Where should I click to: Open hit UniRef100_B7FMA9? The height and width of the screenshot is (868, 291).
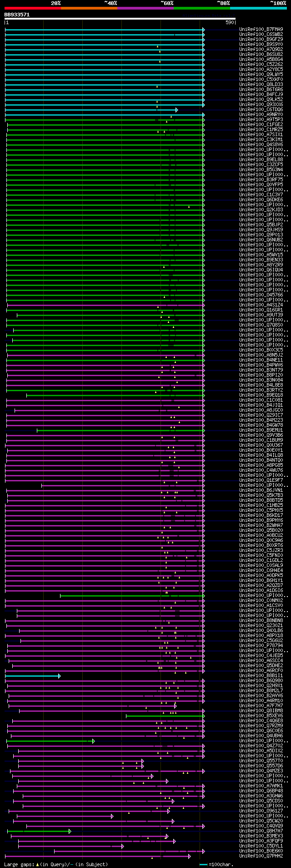point(261,30)
